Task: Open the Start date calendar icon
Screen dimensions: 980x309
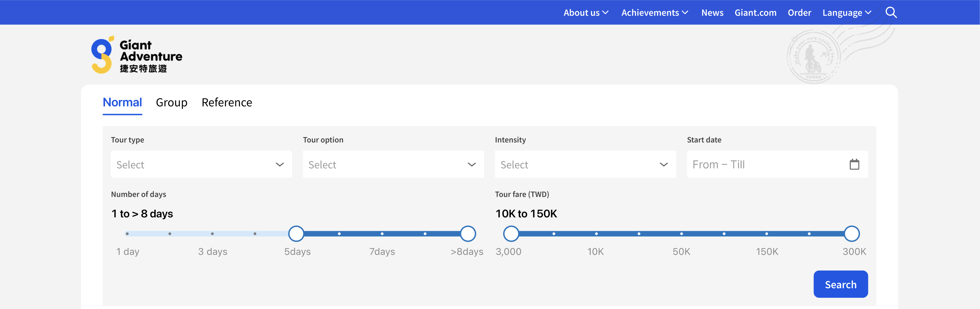Action: [x=854, y=164]
